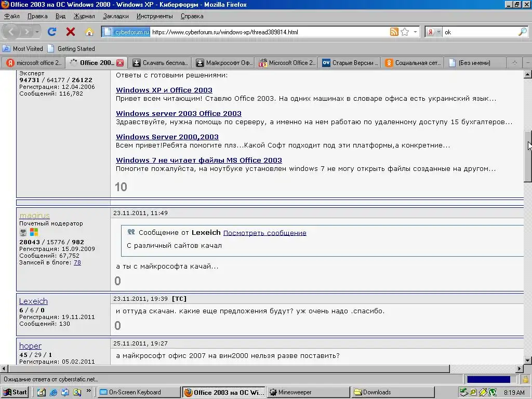532x399 pixels.
Task: Open the Справка menu
Action: [192, 16]
